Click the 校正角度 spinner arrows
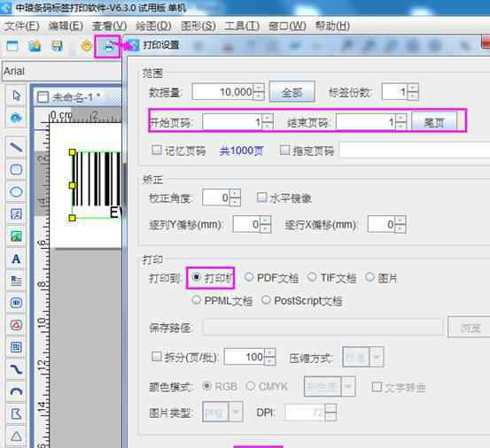490x448 pixels. click(x=235, y=197)
